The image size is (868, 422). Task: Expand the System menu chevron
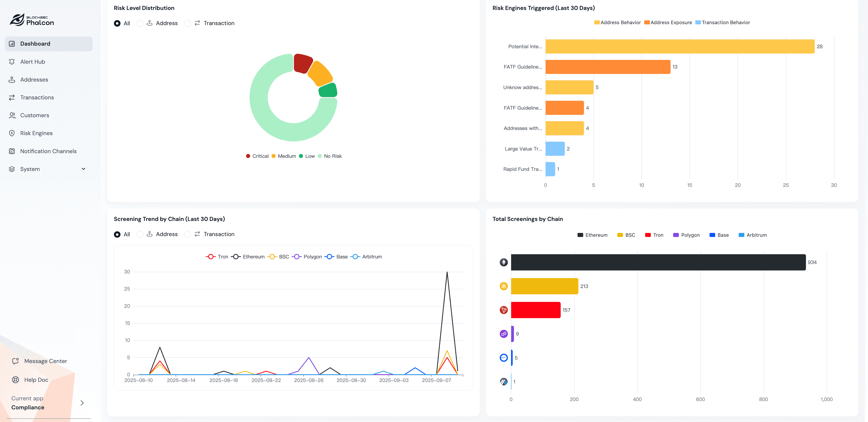[83, 169]
